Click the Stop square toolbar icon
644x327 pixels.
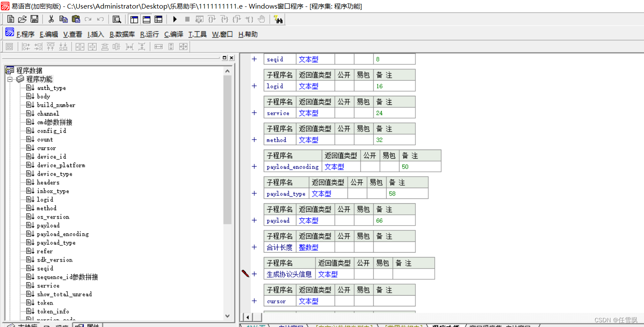point(187,19)
